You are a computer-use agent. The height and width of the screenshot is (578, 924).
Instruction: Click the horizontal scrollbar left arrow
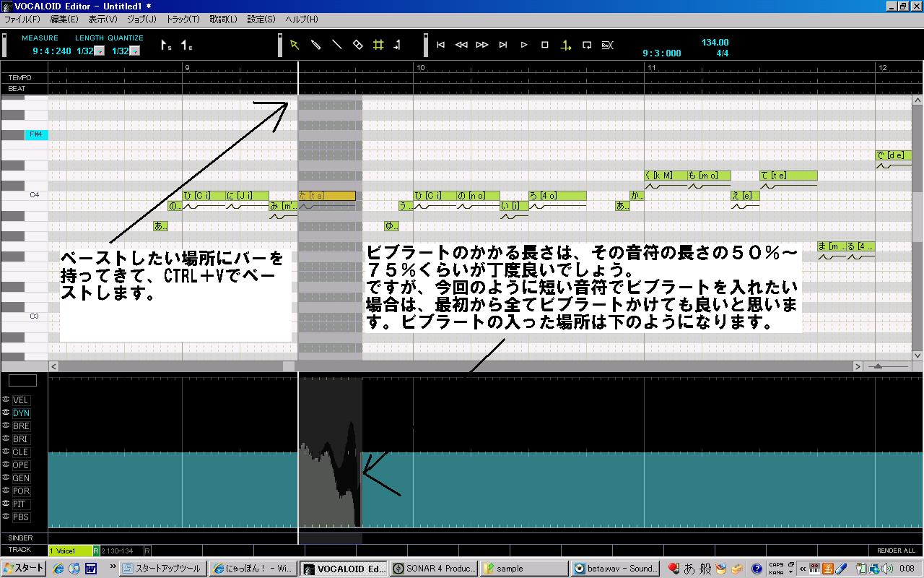pyautogui.click(x=53, y=366)
